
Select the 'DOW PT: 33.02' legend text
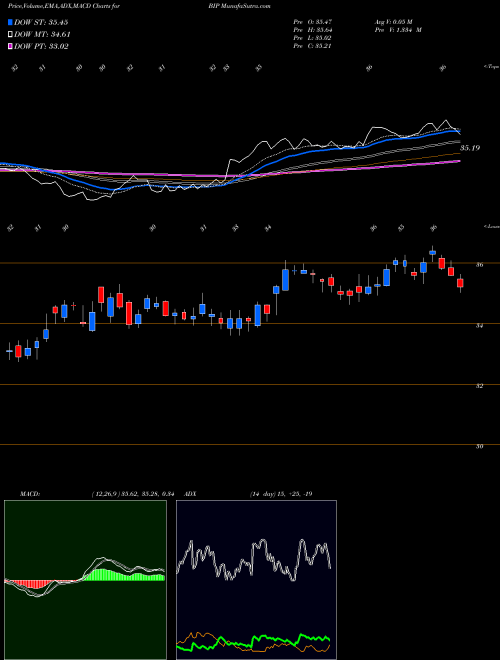pos(41,46)
